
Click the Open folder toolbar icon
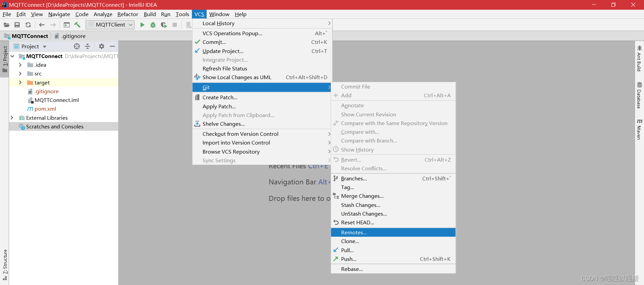[x=6, y=25]
